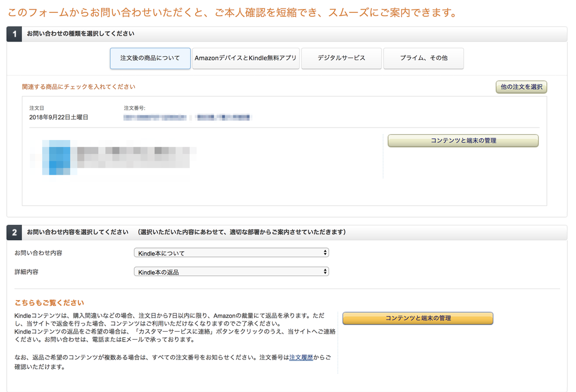This screenshot has width=576, height=392.
Task: Click the dropdown arrows on Kindle本について selector
Action: 325,253
